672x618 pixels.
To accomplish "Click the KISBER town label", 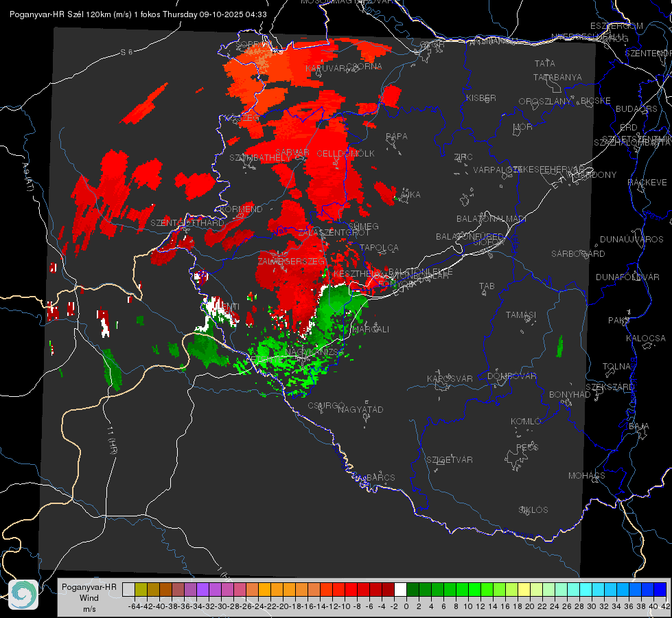I will (x=481, y=98).
